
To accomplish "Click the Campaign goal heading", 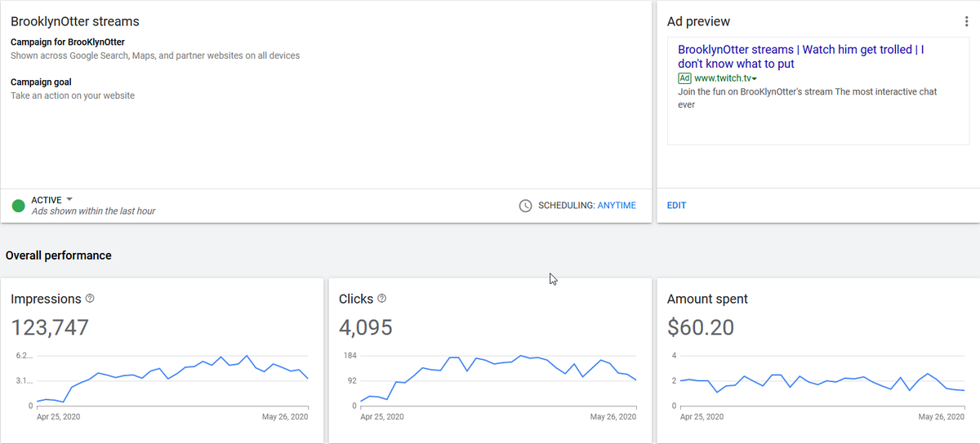I will [42, 82].
